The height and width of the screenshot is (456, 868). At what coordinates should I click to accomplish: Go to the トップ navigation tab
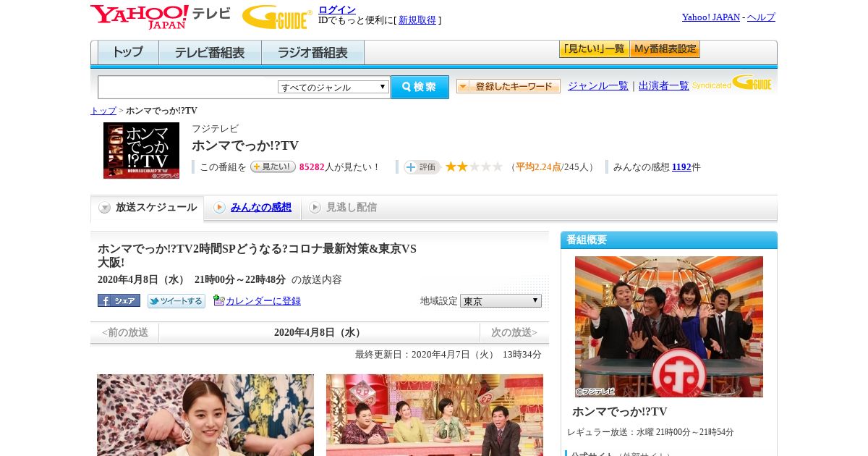128,53
